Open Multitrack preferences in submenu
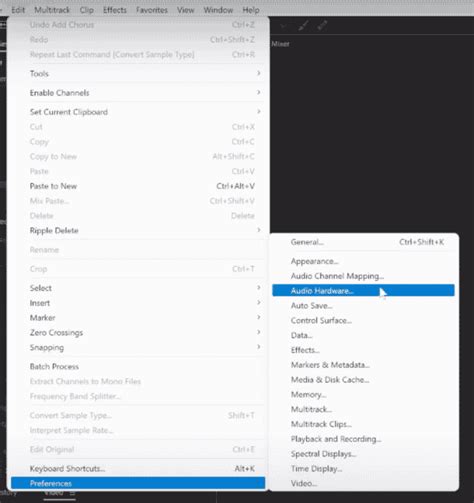474x503 pixels. tap(363, 409)
